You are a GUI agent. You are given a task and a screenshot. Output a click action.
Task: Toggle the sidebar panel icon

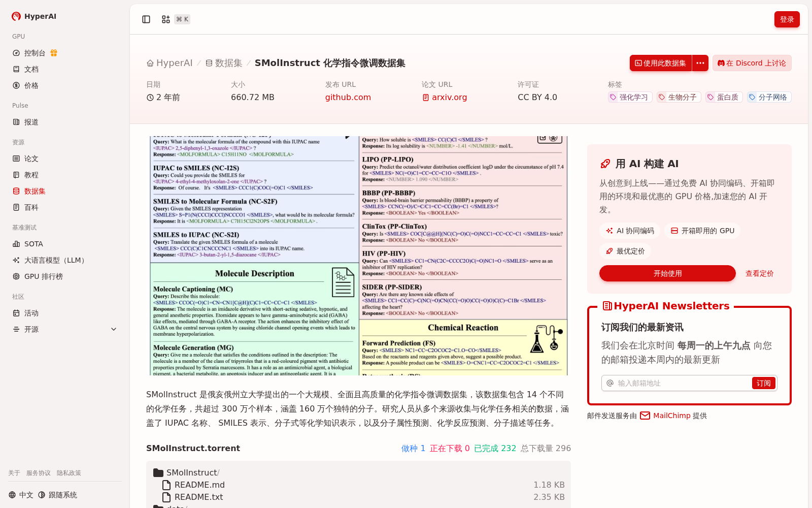coord(146,19)
